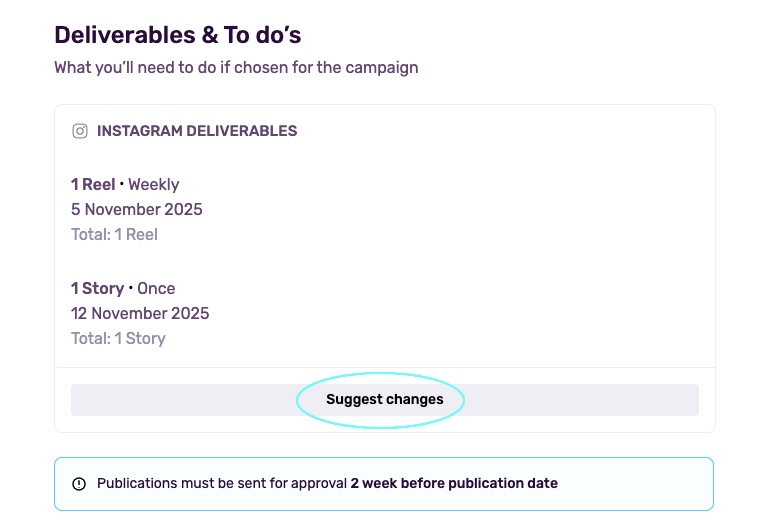Click the Instagram logo icon

tap(80, 131)
